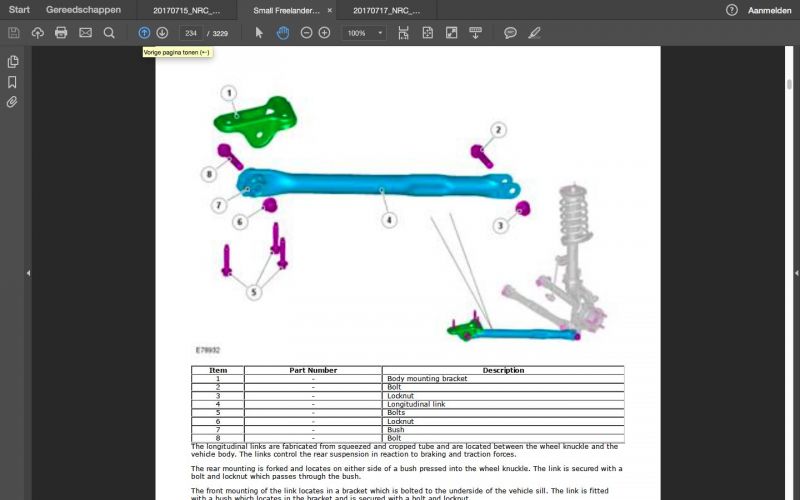Click the total page count 3229

pos(220,34)
